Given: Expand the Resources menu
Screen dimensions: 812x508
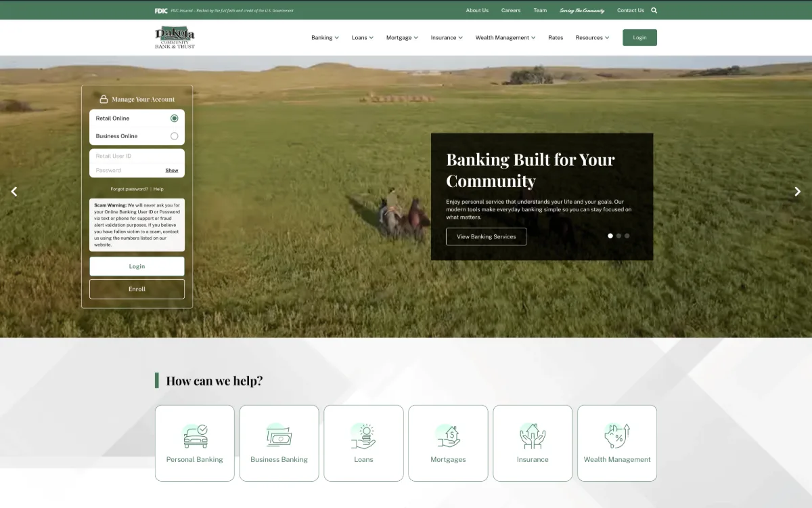Looking at the screenshot, I should 592,38.
